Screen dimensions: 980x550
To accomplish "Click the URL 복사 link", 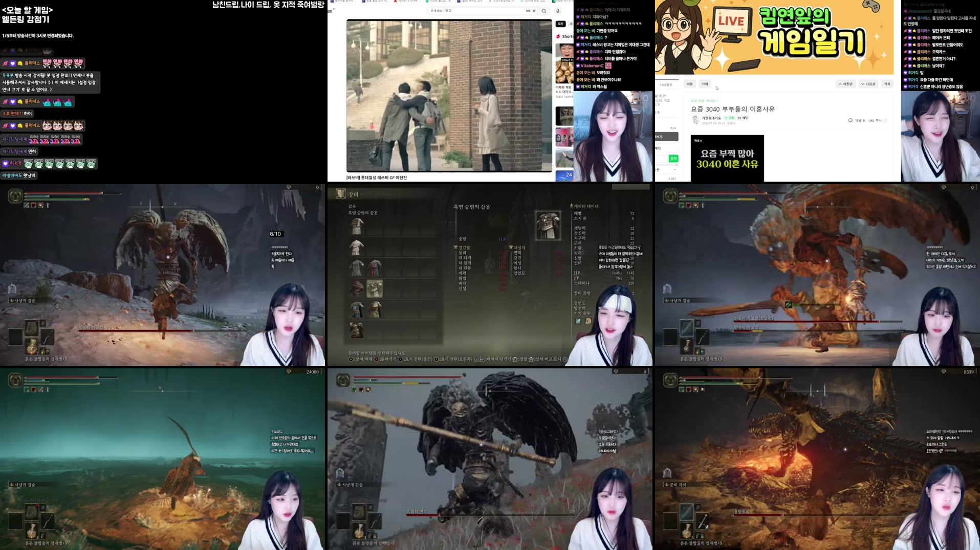I will [875, 120].
